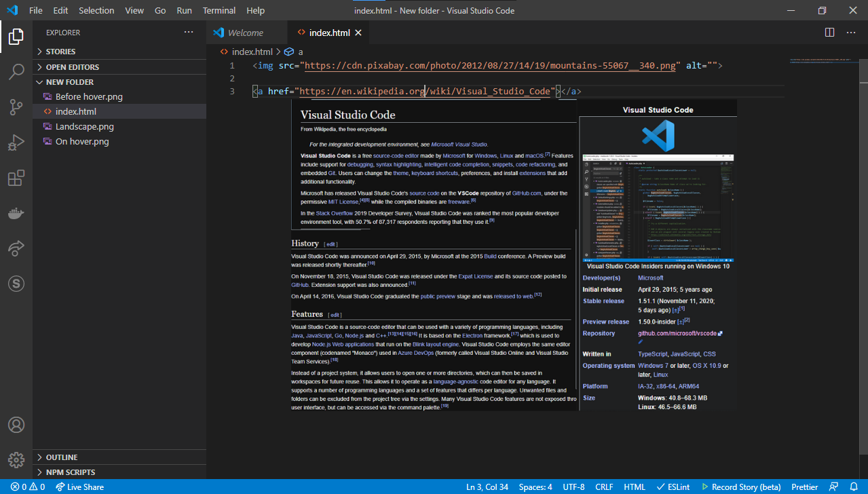This screenshot has height=494, width=868.
Task: Open the Extensions view
Action: [x=16, y=178]
